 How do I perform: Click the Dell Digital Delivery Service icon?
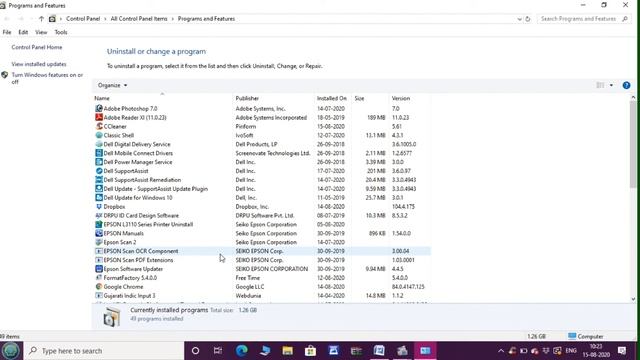[x=99, y=144]
